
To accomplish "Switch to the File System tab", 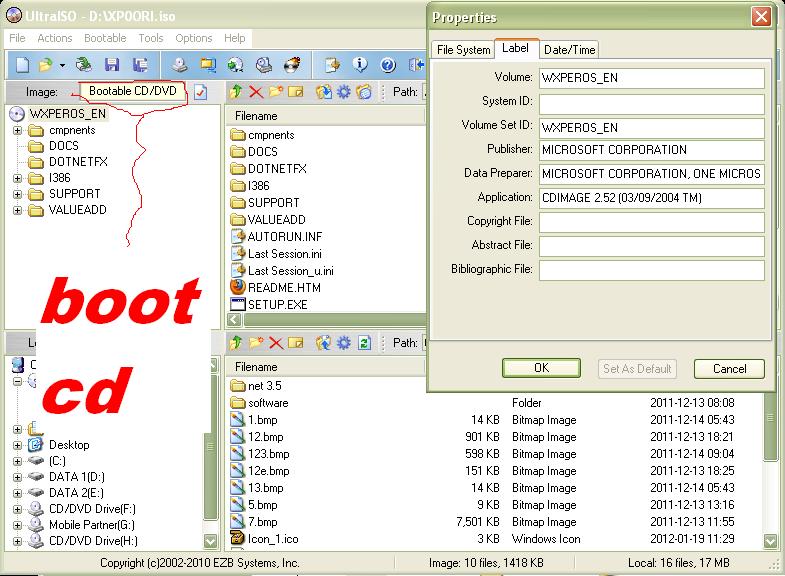I will [463, 50].
